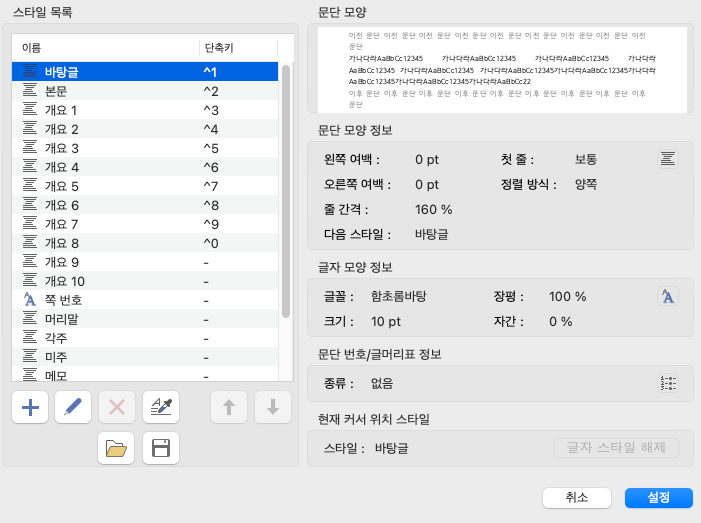Screen dimensions: 701x523
Task: Click the character style icon of 쪽 번호
Action: (30, 299)
